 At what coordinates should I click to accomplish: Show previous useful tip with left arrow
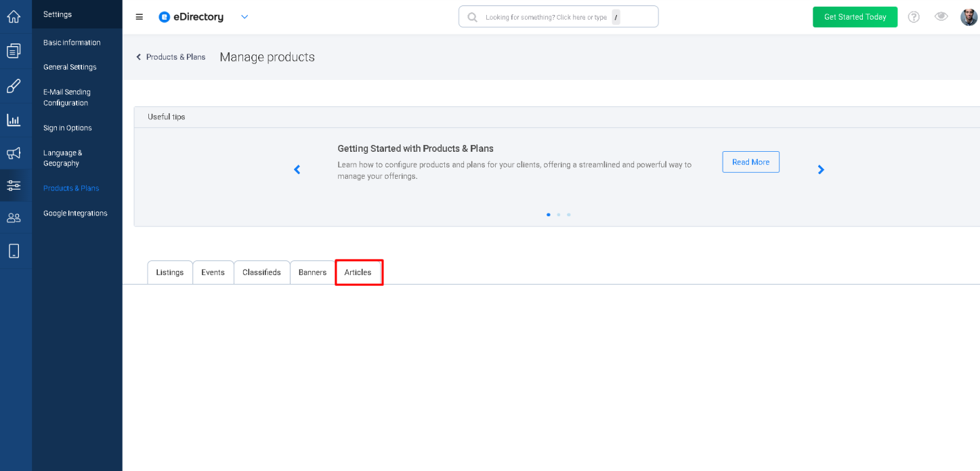(297, 169)
